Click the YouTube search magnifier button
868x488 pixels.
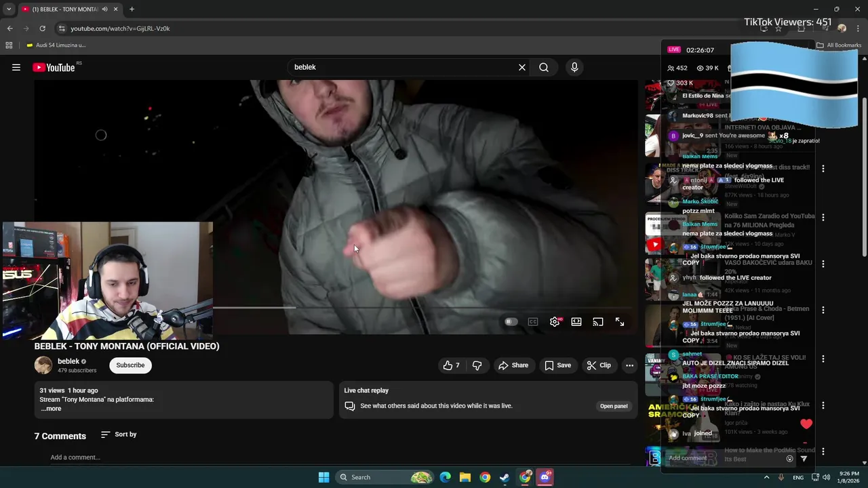pos(544,67)
